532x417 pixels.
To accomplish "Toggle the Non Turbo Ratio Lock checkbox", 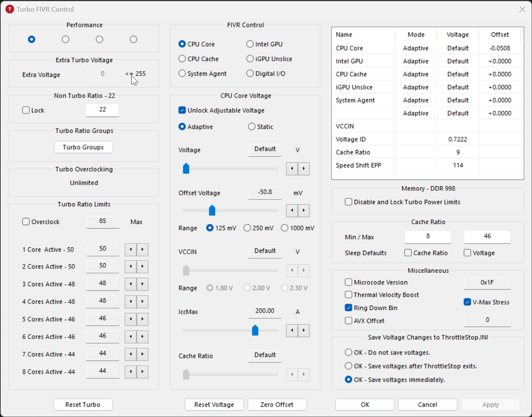I will [26, 110].
